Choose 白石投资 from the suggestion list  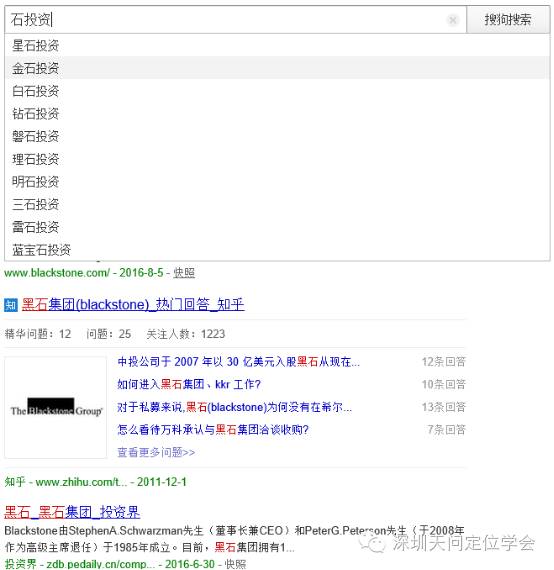point(277,91)
